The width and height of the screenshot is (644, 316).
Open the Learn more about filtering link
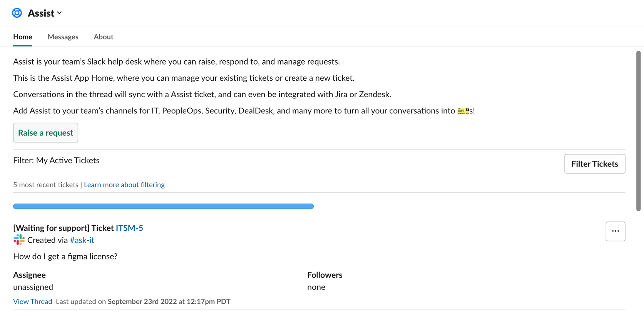pyautogui.click(x=124, y=185)
